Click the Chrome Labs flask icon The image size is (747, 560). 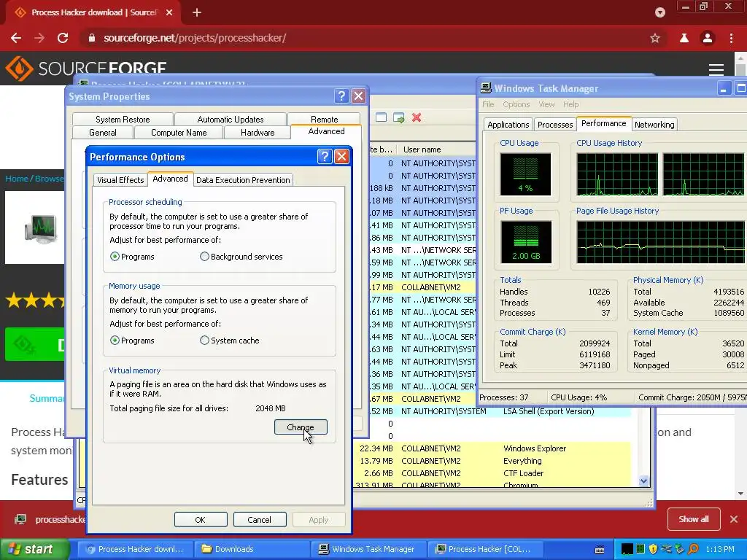click(684, 38)
